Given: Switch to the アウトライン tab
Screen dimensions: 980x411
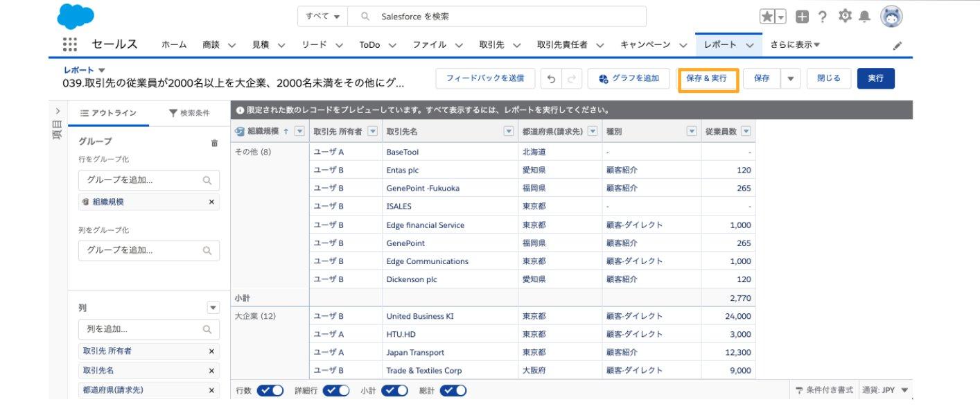Looking at the screenshot, I should [108, 113].
